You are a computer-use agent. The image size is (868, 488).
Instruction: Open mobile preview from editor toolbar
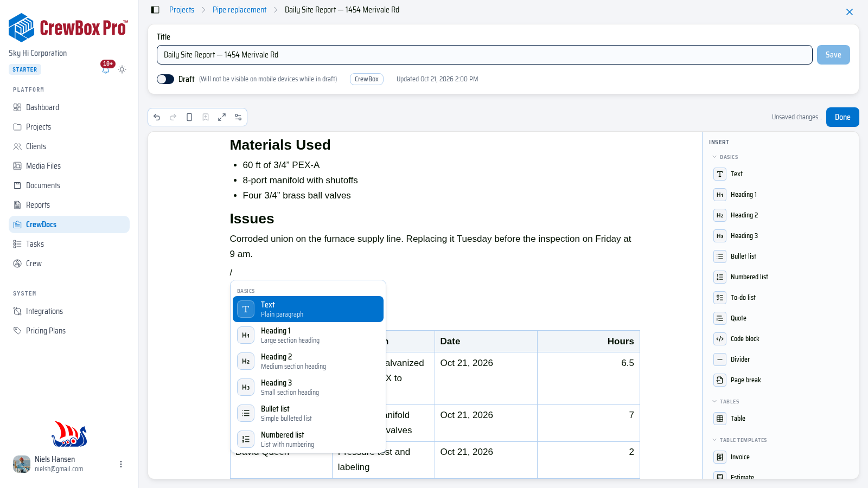(189, 117)
